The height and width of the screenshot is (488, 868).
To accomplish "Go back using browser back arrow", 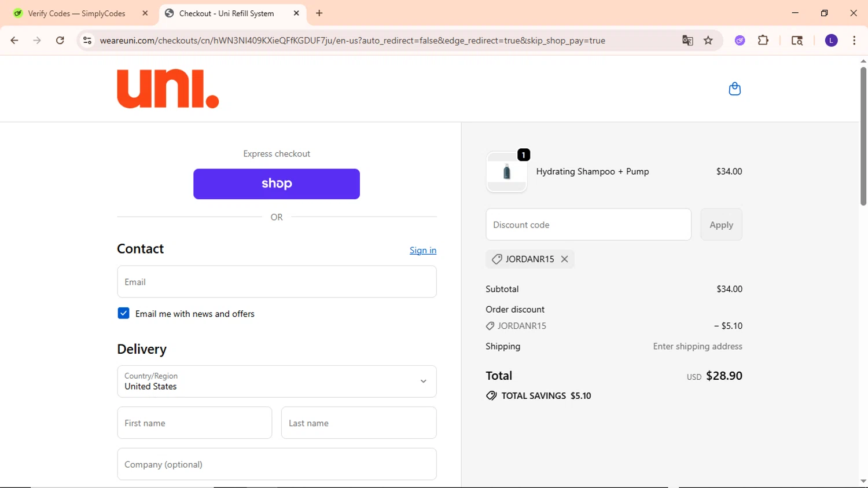I will [14, 41].
